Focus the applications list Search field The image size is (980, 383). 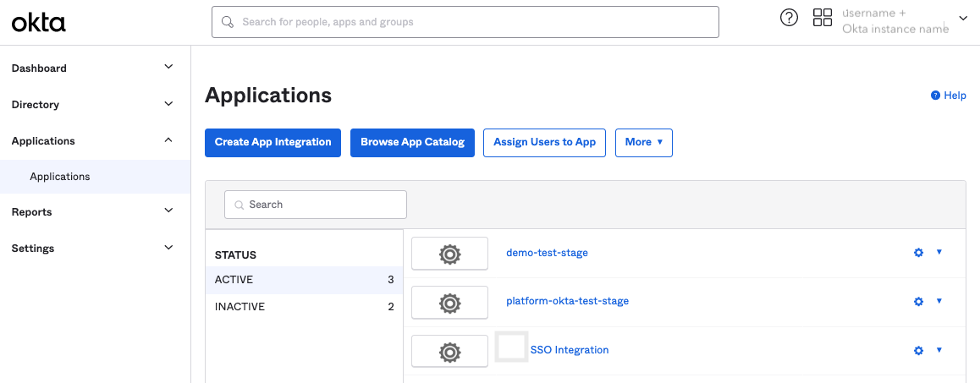click(x=316, y=205)
